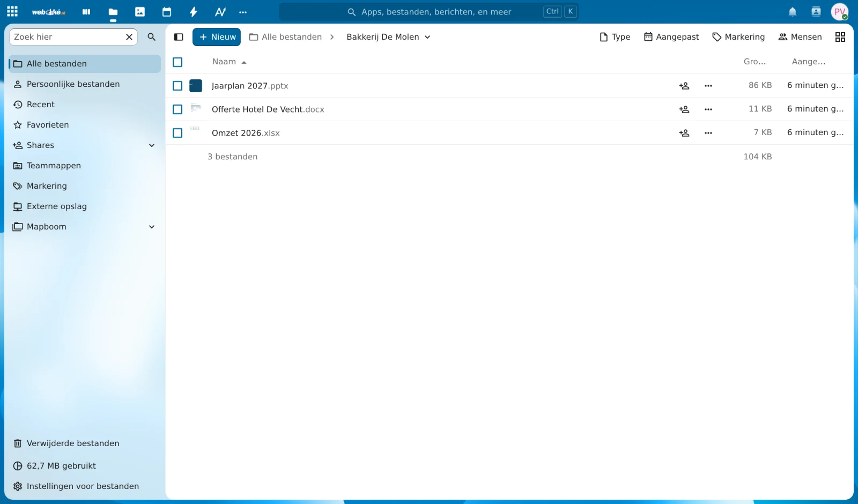Image resolution: width=858 pixels, height=504 pixels.
Task: Click the Nieuw button
Action: [217, 37]
